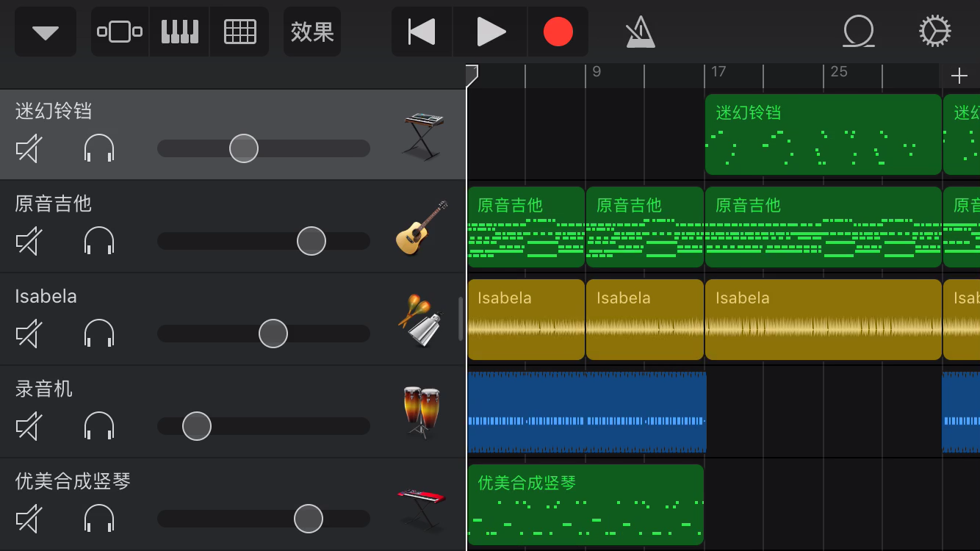Viewport: 980px width, 551px height.
Task: Mute the 录音机 track
Action: 29,427
